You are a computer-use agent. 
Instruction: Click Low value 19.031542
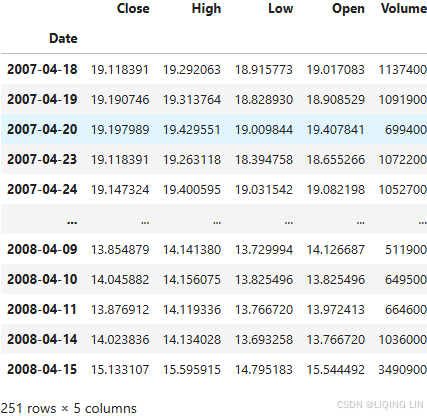pos(264,190)
